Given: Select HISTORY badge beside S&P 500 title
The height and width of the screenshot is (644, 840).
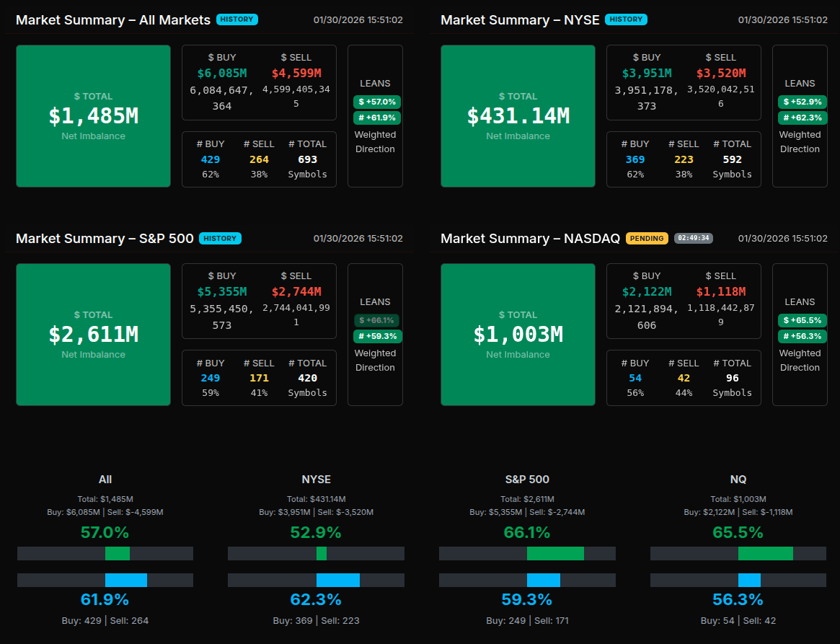Looking at the screenshot, I should tap(220, 238).
